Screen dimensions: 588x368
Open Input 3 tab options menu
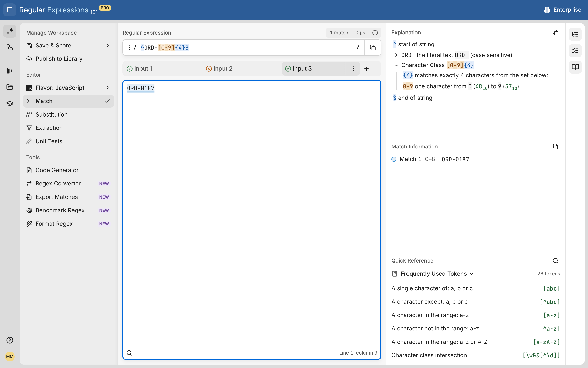354,69
